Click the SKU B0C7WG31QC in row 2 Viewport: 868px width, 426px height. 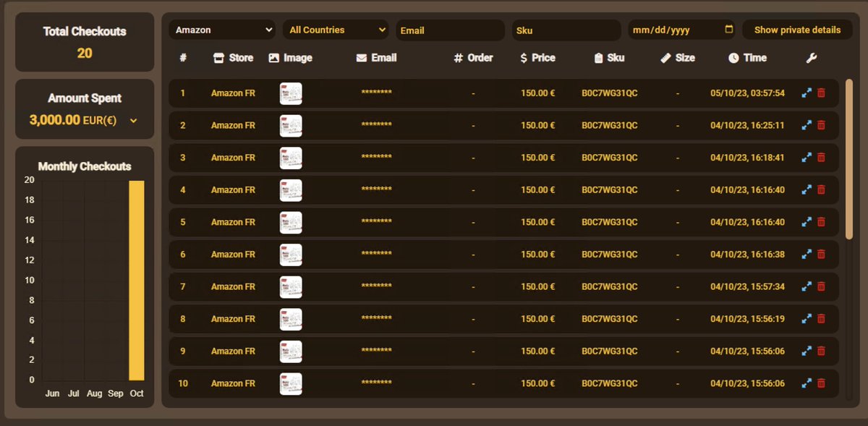pos(610,125)
